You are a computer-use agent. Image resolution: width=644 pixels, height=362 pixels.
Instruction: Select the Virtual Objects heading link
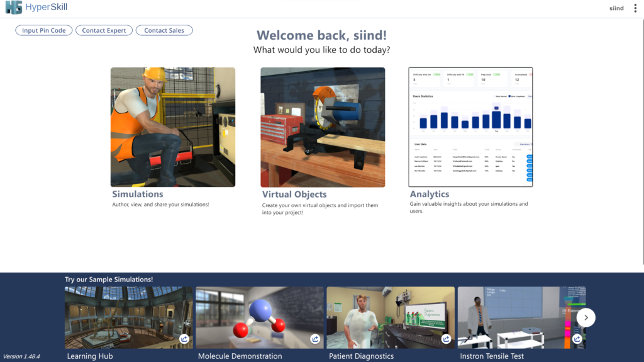(294, 195)
